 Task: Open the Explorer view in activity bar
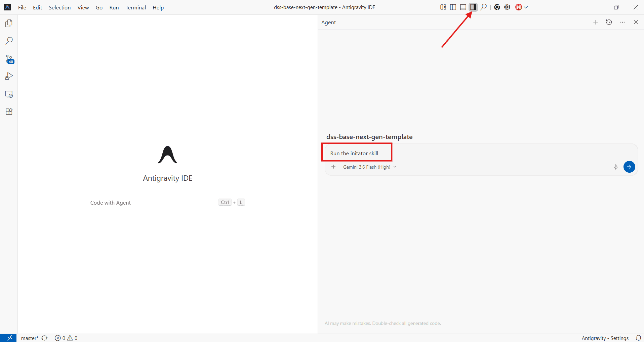[x=9, y=23]
